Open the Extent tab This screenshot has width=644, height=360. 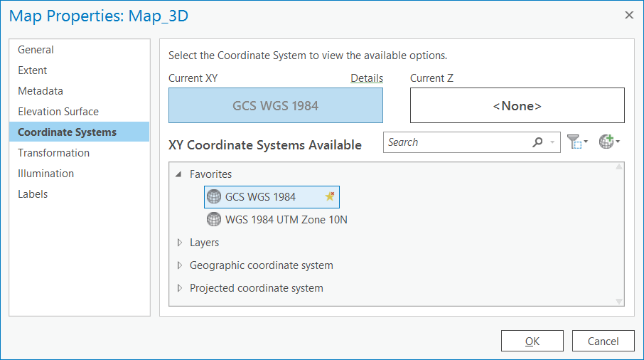[80, 70]
